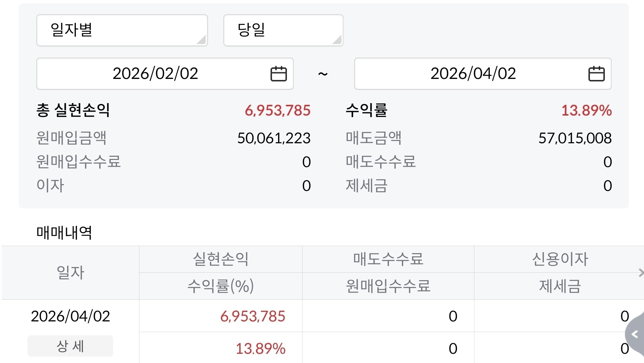Click the end date field 2026/04/02
Viewport: 644px width, 363px height.
click(x=473, y=74)
